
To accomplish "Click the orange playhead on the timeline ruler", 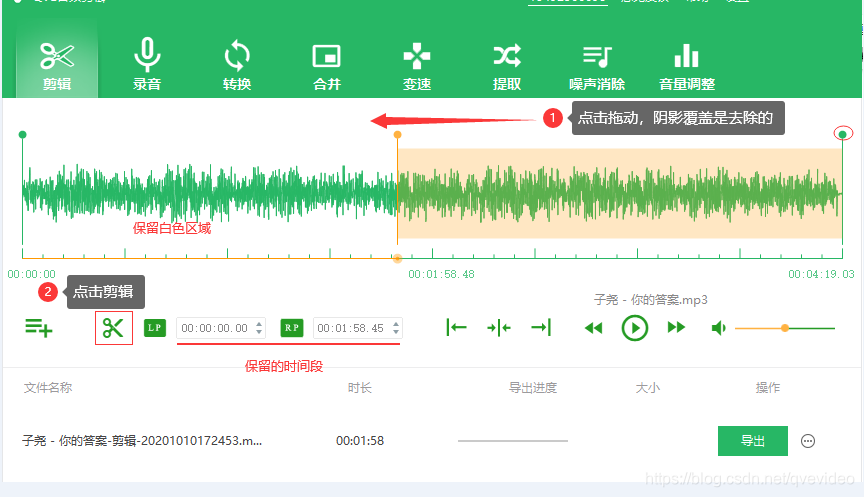I will (x=397, y=258).
